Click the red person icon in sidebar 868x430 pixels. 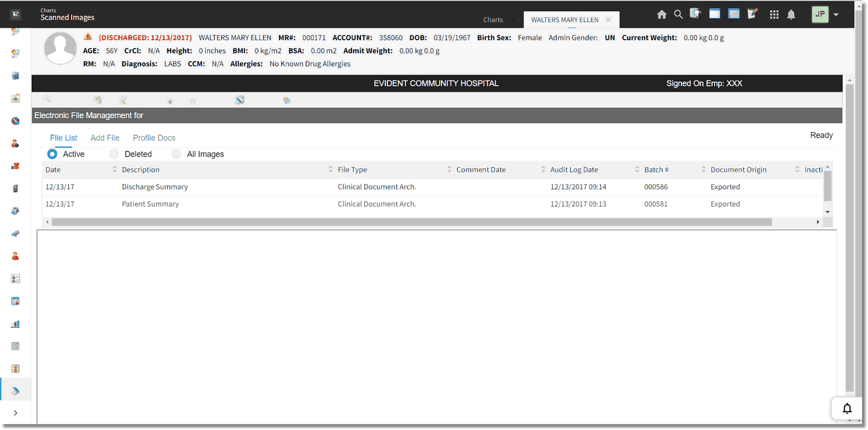16,256
